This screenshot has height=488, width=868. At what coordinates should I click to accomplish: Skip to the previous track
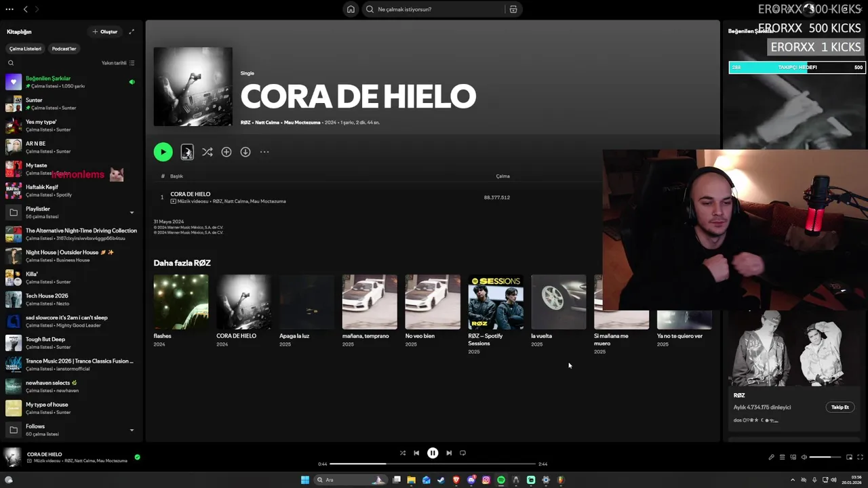point(416,453)
